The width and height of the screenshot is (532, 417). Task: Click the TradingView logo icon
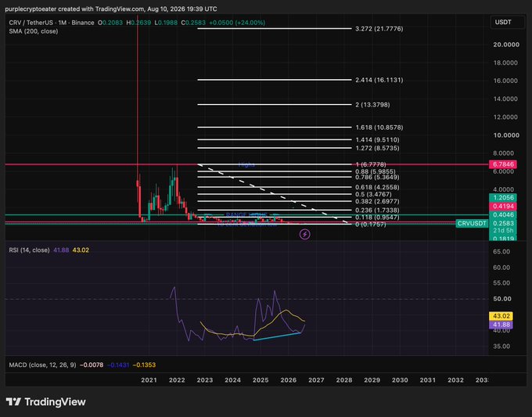pyautogui.click(x=13, y=402)
